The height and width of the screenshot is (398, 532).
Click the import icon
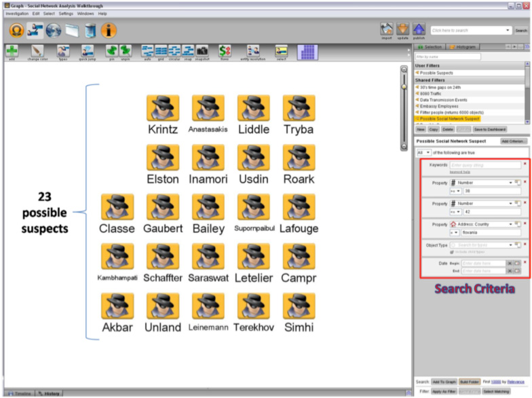[387, 29]
